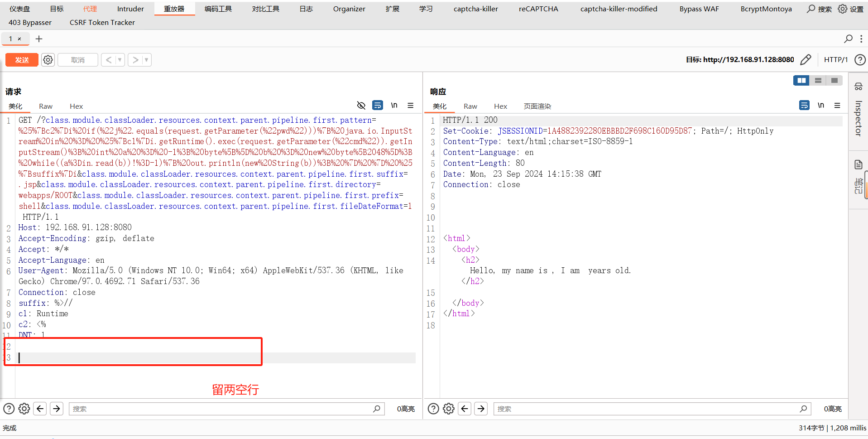868x439 pixels.
Task: Open the reCAPTCHA tab
Action: tap(538, 9)
